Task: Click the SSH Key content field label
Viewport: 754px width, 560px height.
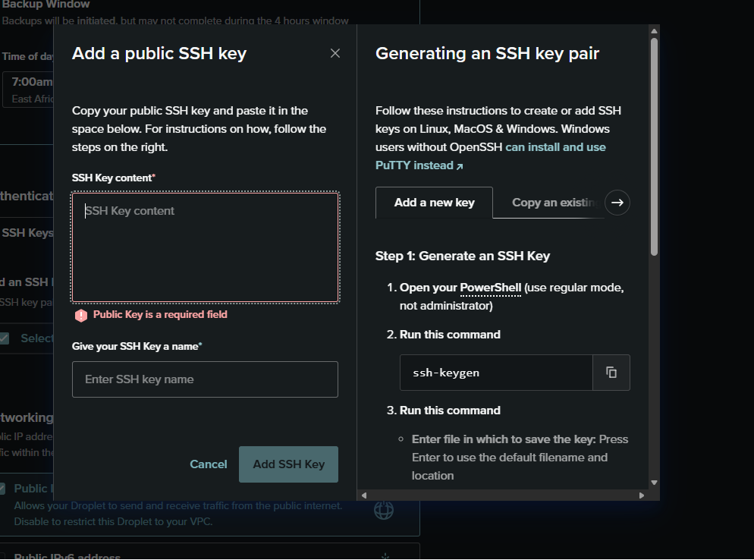Action: pos(114,178)
